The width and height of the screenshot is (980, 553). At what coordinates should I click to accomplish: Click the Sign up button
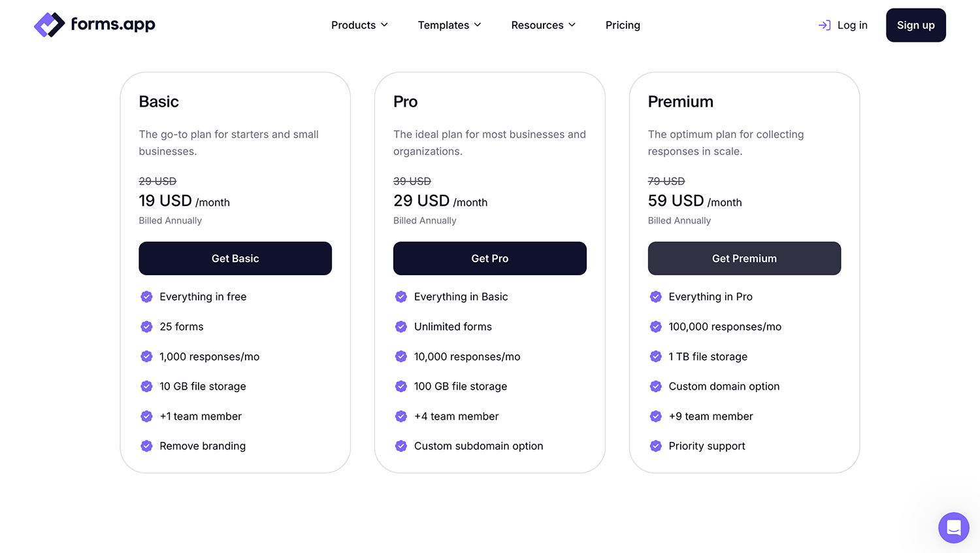coord(915,25)
